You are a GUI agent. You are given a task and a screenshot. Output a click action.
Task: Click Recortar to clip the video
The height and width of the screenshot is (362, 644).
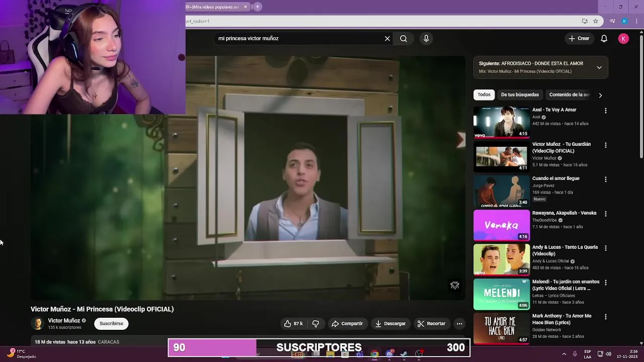(x=432, y=324)
